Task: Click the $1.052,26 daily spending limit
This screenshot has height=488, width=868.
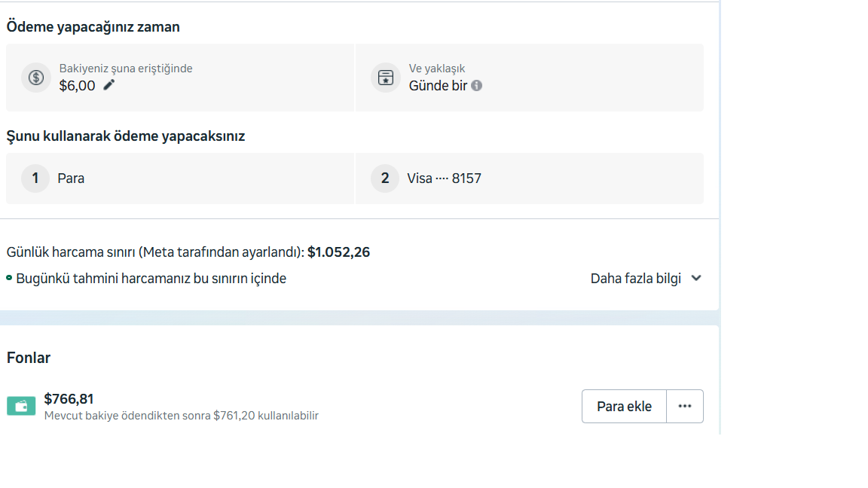Action: click(338, 252)
